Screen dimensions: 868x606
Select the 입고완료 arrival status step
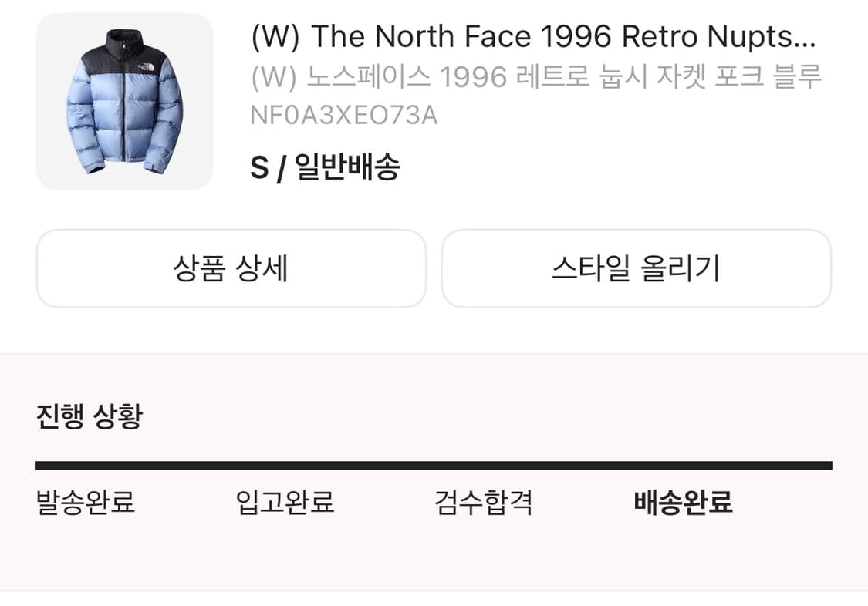[285, 502]
